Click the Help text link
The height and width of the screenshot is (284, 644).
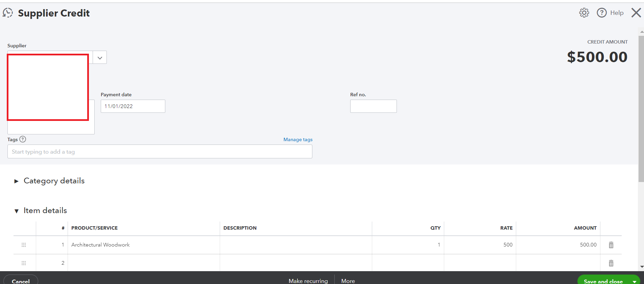click(617, 13)
